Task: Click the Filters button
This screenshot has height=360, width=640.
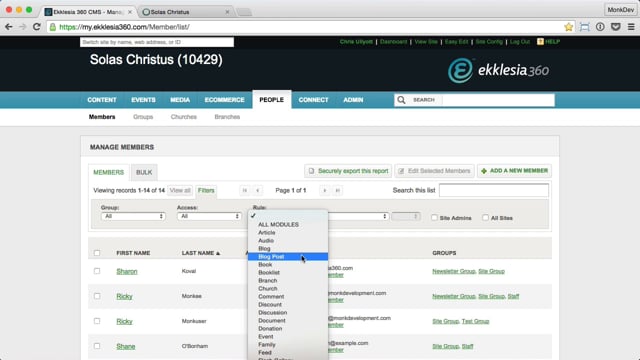Action: point(206,191)
